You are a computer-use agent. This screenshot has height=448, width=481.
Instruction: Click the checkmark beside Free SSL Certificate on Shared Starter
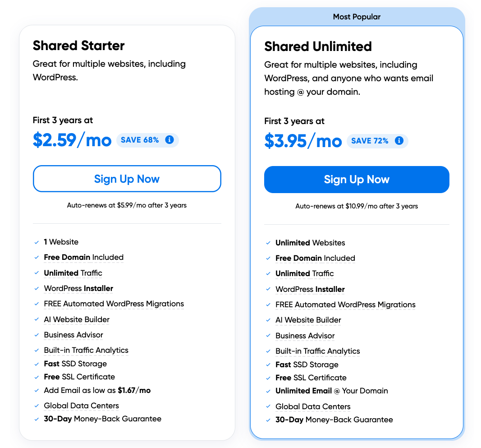[37, 377]
